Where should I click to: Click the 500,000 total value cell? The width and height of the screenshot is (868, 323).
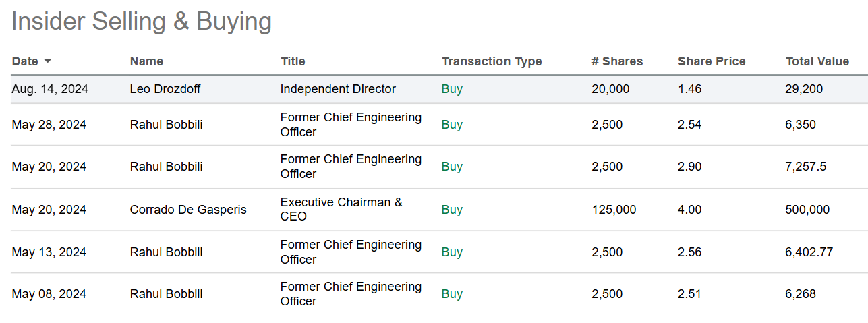pyautogui.click(x=807, y=210)
